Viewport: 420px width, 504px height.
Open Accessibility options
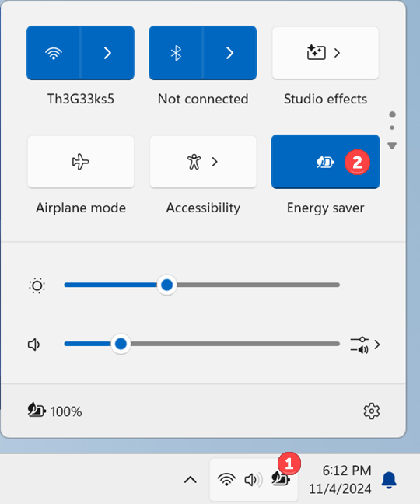pyautogui.click(x=203, y=162)
